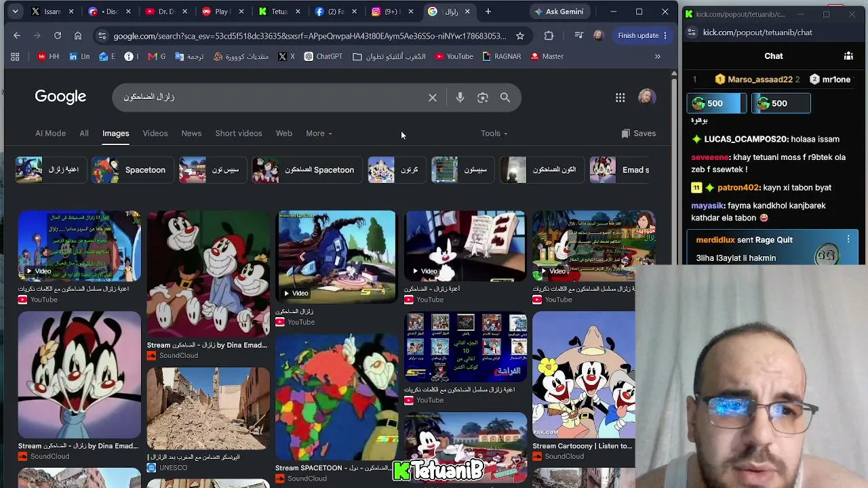Click the seveeene username in chat
The height and width of the screenshot is (488, 868).
pos(710,157)
